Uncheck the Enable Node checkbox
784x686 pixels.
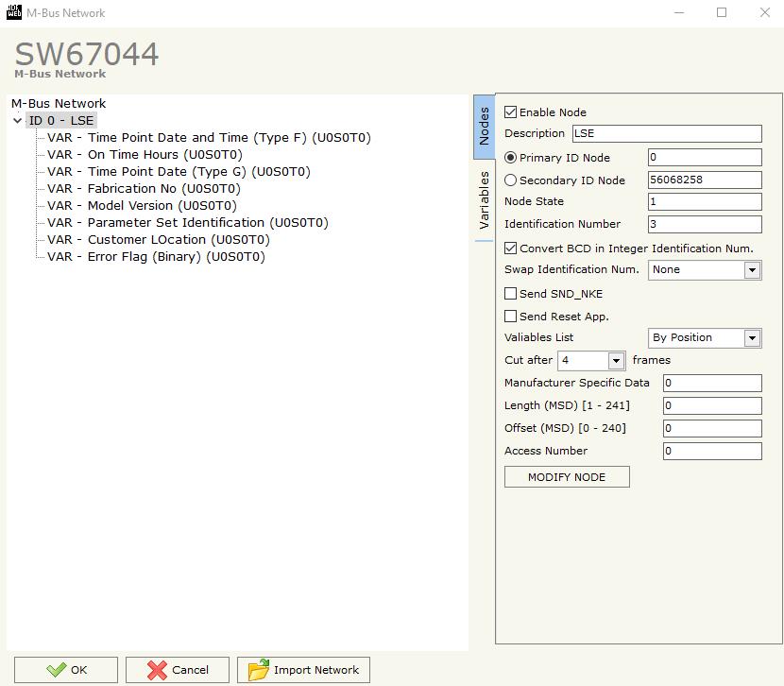point(511,112)
